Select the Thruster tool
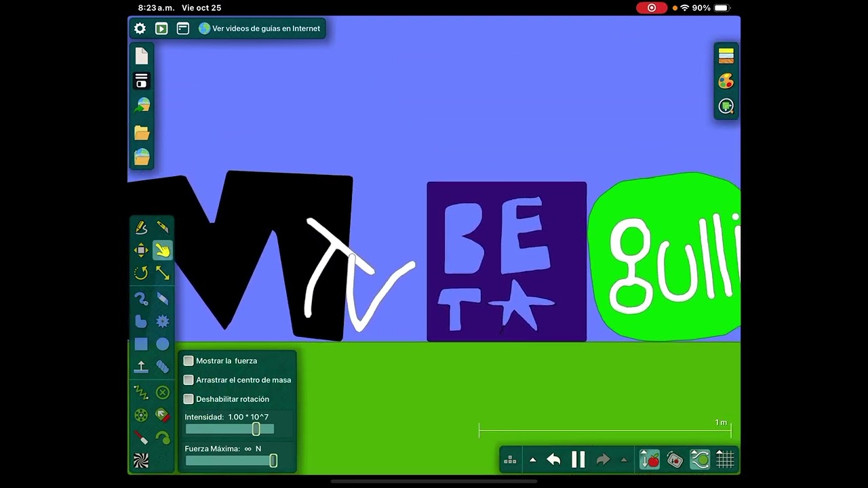The width and height of the screenshot is (868, 488). click(x=163, y=415)
